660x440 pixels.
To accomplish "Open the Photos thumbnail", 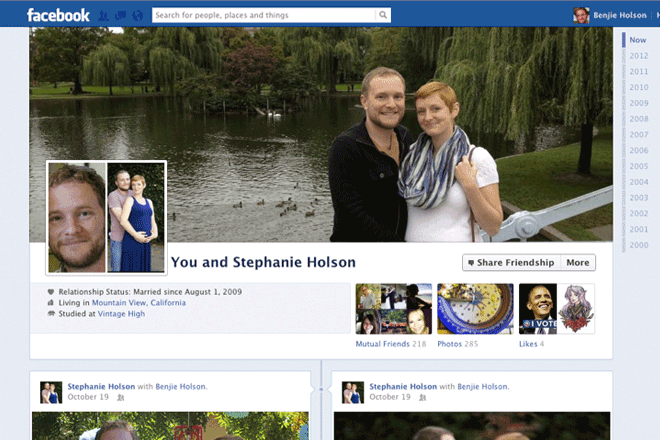I will click(x=475, y=309).
